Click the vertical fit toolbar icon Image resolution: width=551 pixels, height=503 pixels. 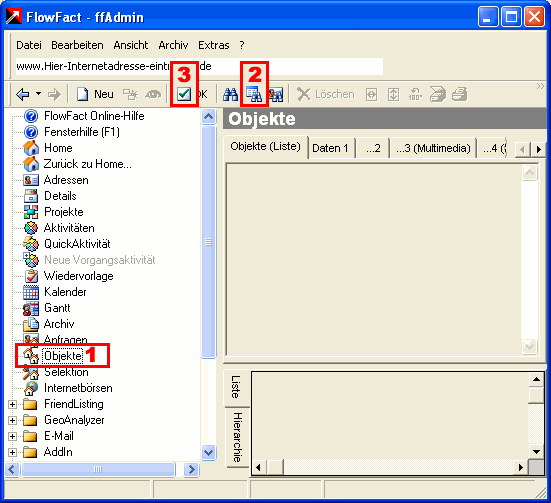tap(394, 95)
